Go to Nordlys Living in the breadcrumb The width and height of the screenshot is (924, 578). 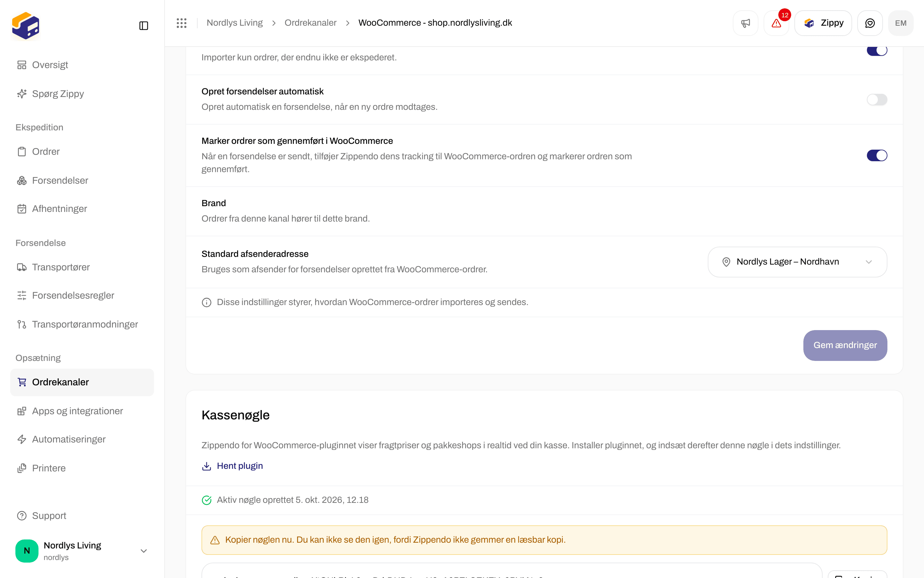tap(235, 23)
